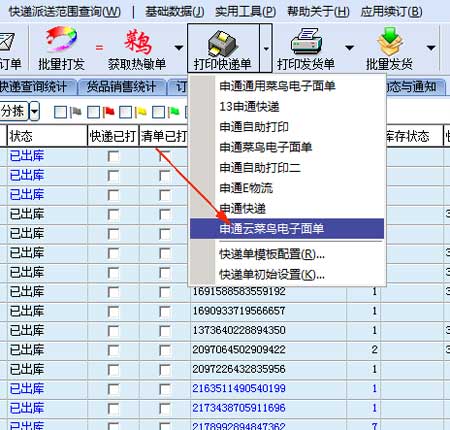Click the 打印快递单 printer icon
The width and height of the screenshot is (450, 430).
[x=222, y=43]
